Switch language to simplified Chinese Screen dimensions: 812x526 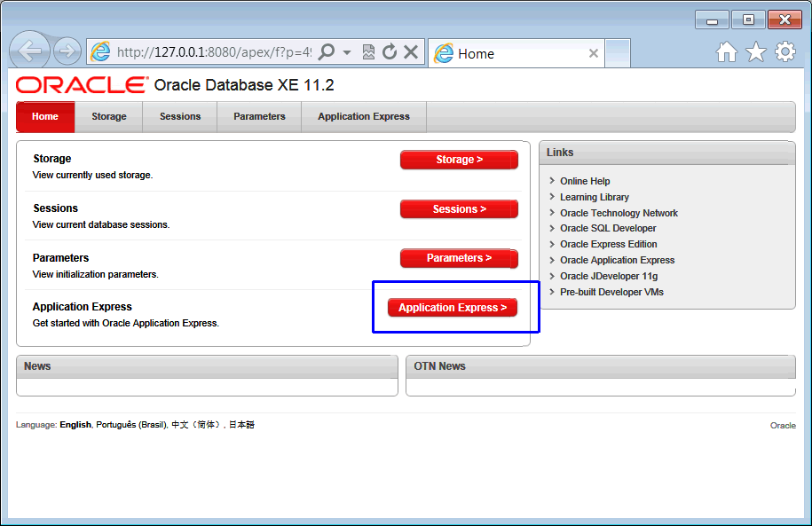point(196,425)
